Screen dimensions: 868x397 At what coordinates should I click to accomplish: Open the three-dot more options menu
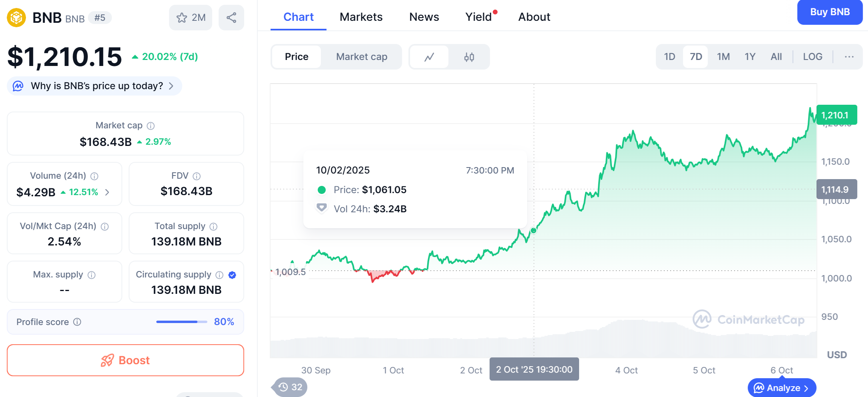click(x=849, y=57)
